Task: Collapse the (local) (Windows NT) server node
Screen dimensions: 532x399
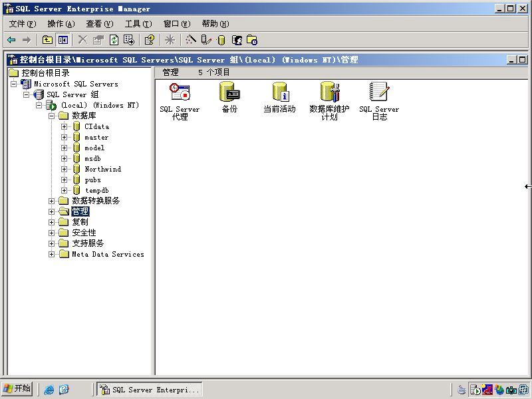Action: click(x=39, y=105)
